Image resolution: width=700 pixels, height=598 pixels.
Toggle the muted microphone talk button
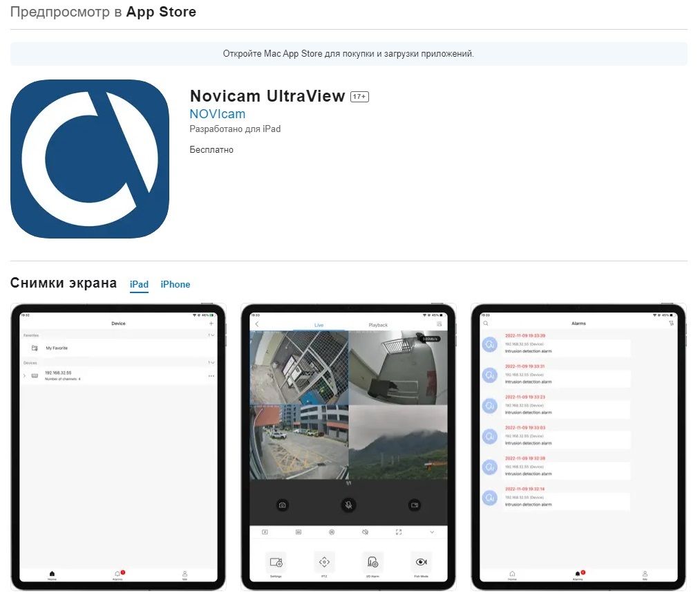pos(349,505)
